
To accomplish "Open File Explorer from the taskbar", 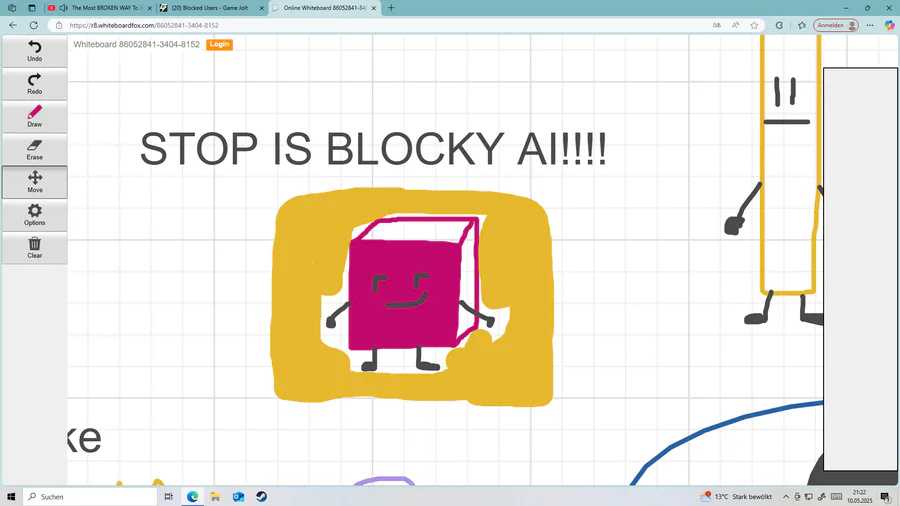I will [215, 496].
